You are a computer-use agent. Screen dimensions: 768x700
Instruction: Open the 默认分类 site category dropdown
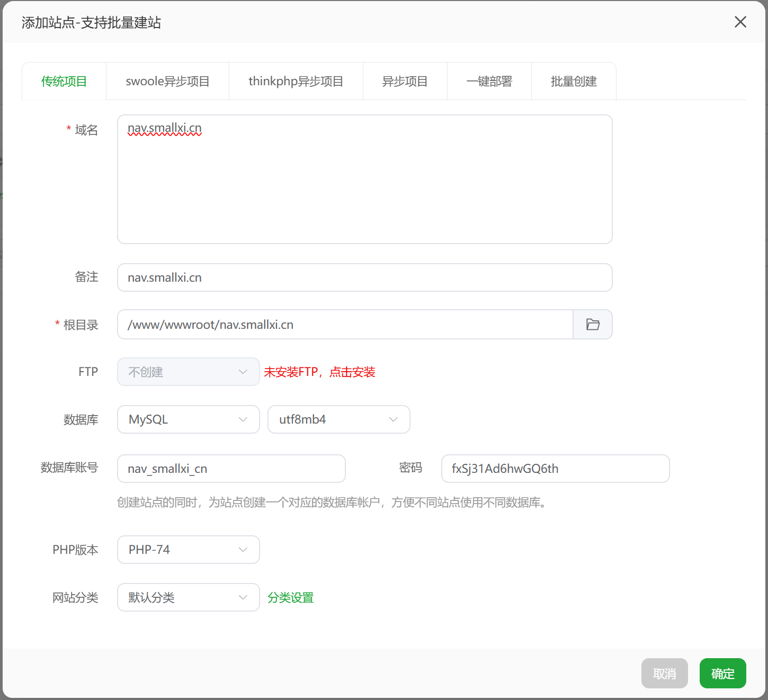pyautogui.click(x=188, y=597)
